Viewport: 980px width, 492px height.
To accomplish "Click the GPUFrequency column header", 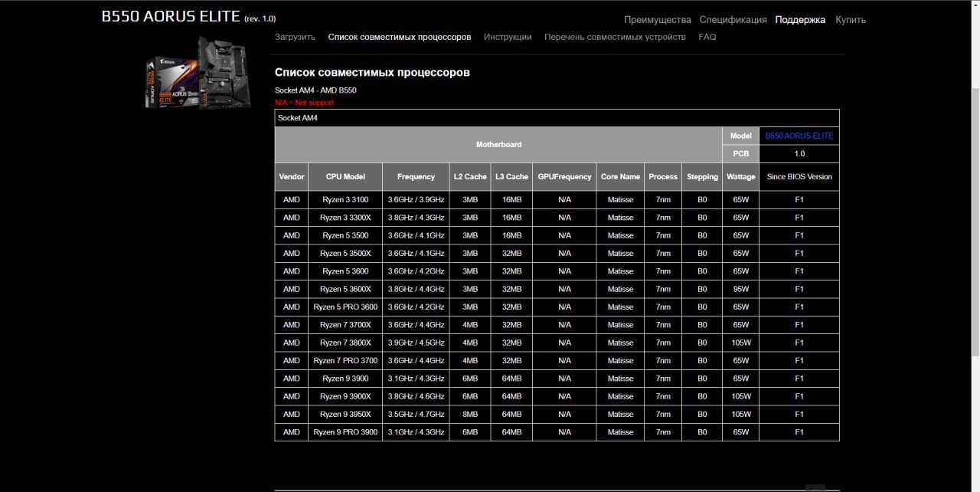I will pyautogui.click(x=564, y=176).
